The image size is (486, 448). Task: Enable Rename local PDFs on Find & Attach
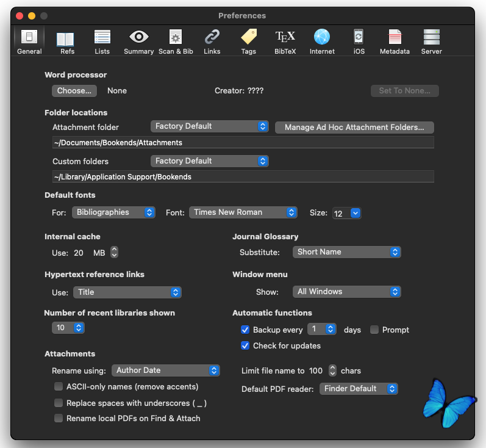(59, 418)
